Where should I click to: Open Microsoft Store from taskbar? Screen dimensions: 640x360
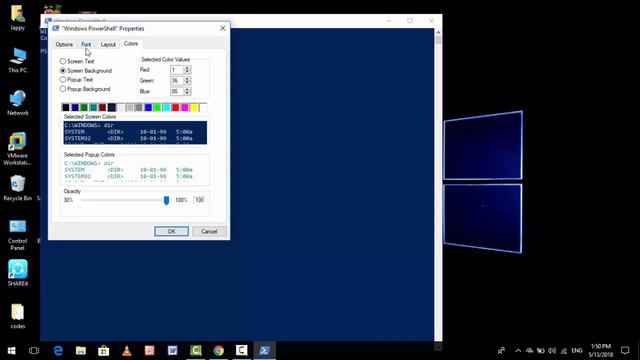(x=104, y=351)
